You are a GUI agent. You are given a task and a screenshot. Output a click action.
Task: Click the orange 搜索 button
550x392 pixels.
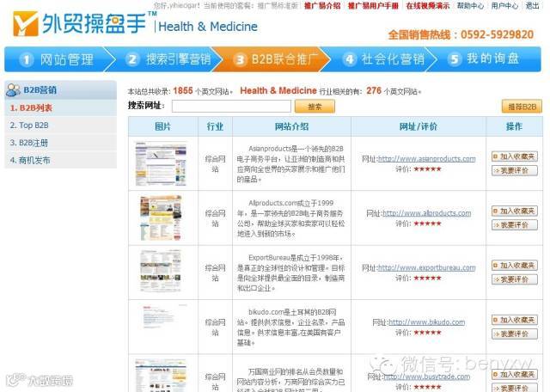point(315,107)
